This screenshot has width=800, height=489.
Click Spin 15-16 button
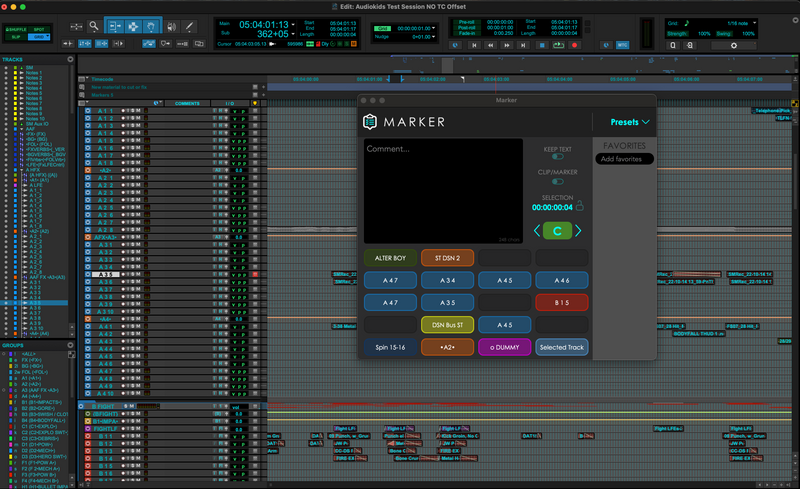coord(390,348)
